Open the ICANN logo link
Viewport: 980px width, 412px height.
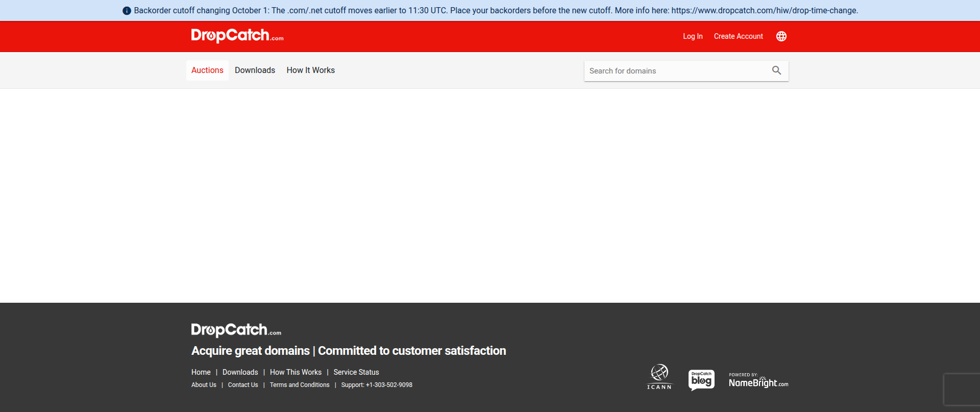click(x=659, y=377)
